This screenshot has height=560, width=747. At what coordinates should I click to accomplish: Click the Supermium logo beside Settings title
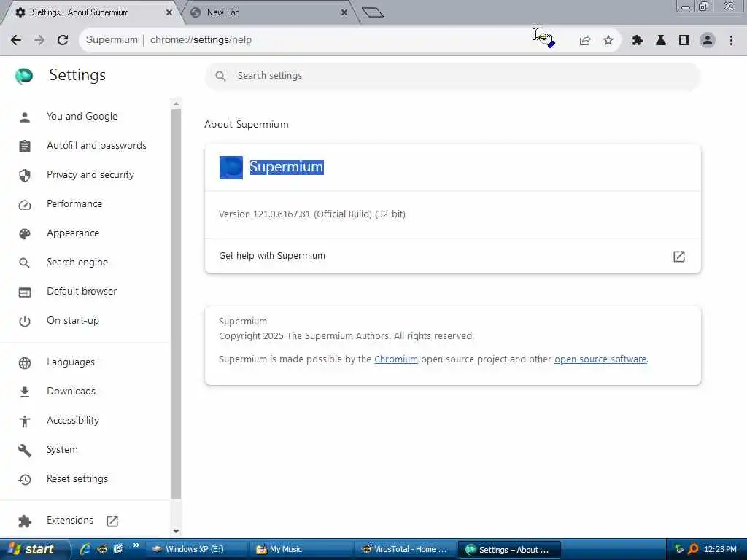[24, 76]
